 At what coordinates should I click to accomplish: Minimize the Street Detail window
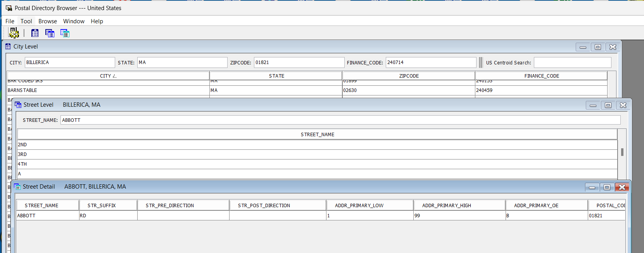(x=592, y=187)
